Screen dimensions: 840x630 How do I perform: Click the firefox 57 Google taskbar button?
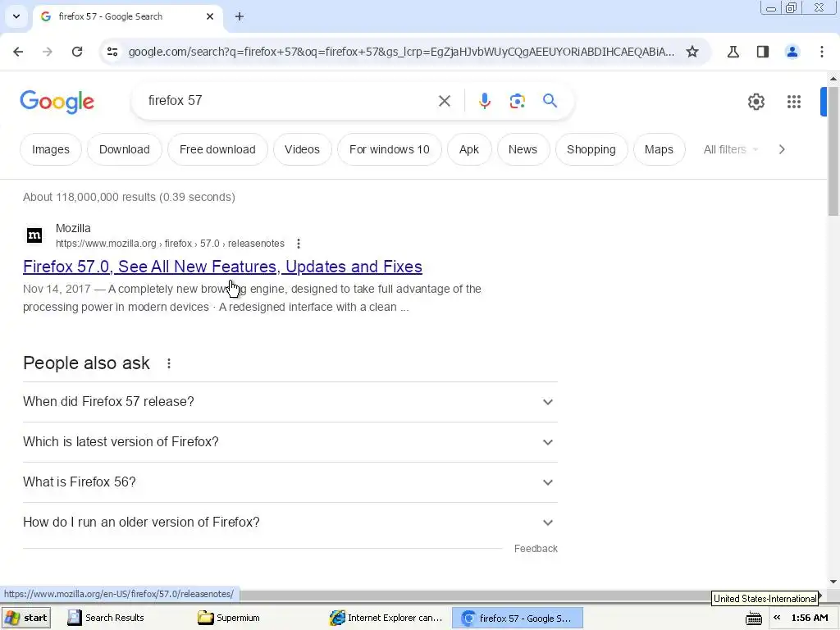518,618
